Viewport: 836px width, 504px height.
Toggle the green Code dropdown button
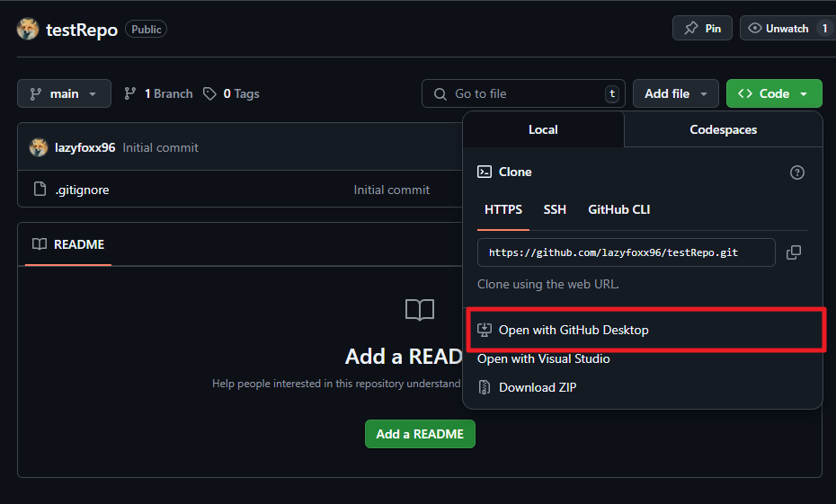(x=774, y=93)
